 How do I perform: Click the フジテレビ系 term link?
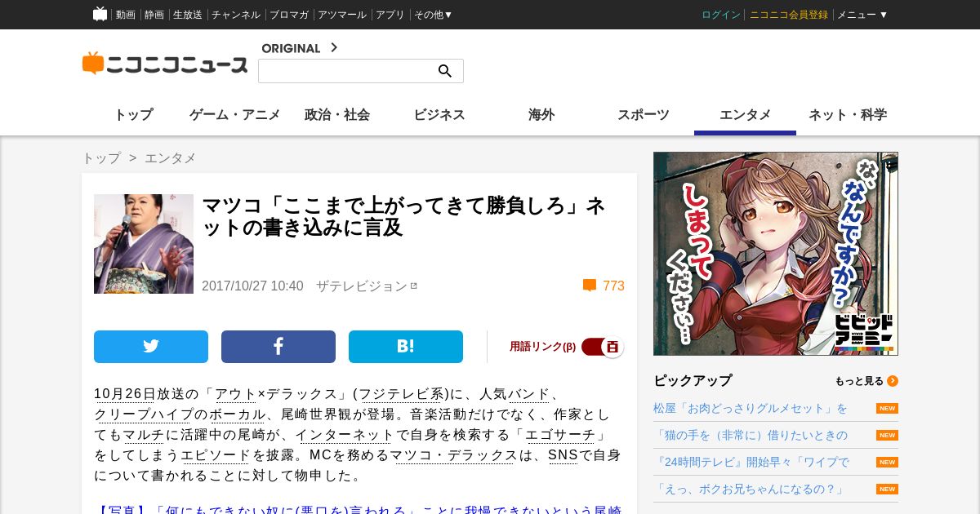point(402,394)
